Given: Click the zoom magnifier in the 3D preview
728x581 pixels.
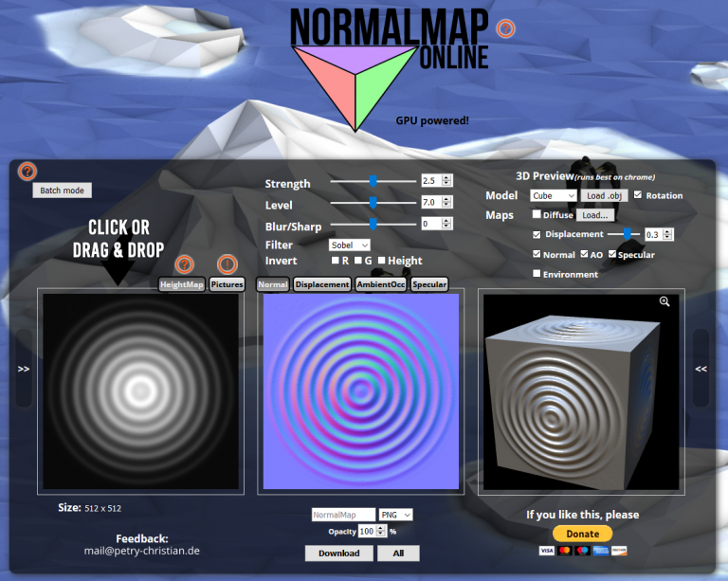Looking at the screenshot, I should coord(664,301).
